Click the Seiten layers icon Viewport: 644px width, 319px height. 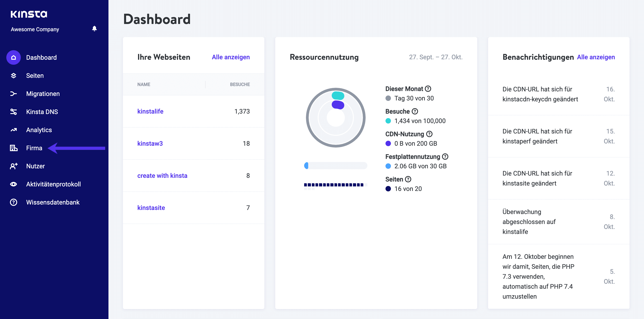pos(14,76)
